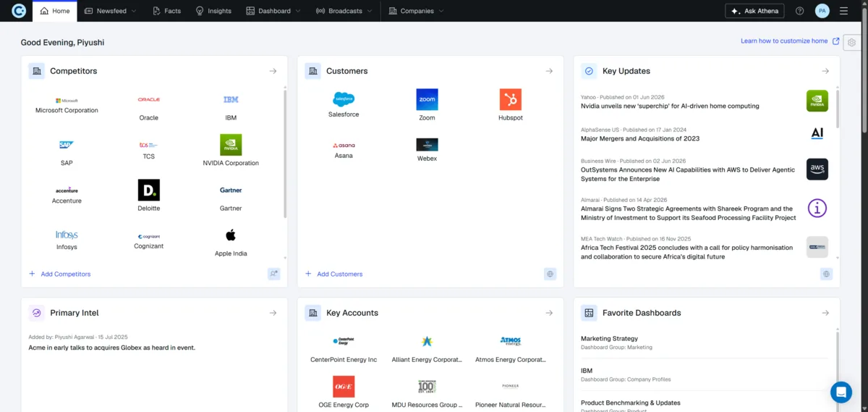Click the Competitors panel scrollbar
This screenshot has height=412, width=868.
pos(285,154)
